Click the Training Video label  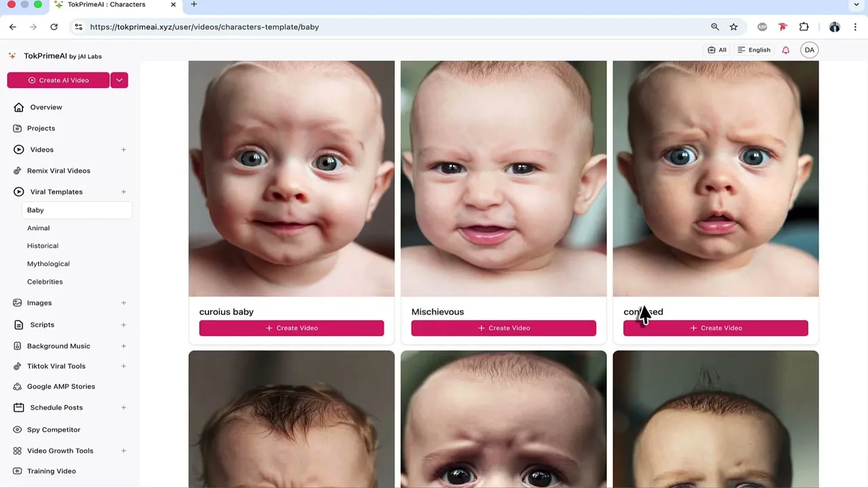point(52,471)
